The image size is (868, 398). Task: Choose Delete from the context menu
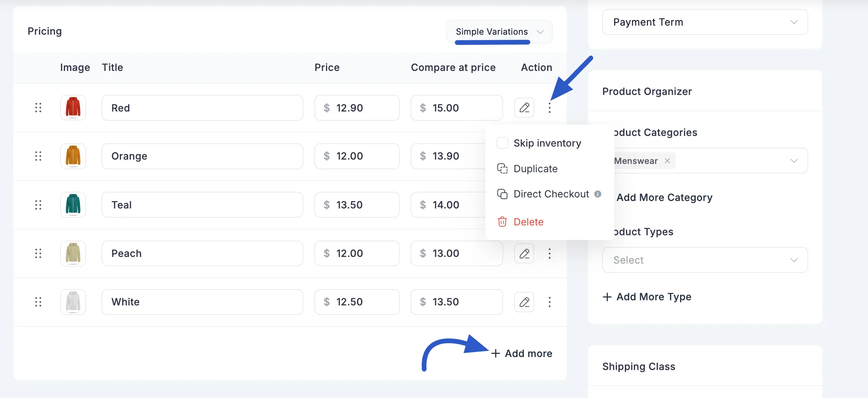coord(528,222)
